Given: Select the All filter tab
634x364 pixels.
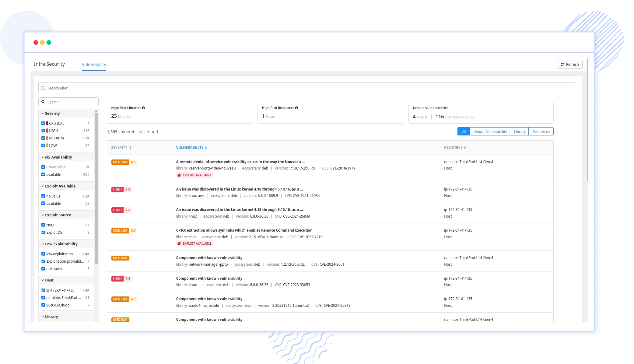Looking at the screenshot, I should pos(464,131).
